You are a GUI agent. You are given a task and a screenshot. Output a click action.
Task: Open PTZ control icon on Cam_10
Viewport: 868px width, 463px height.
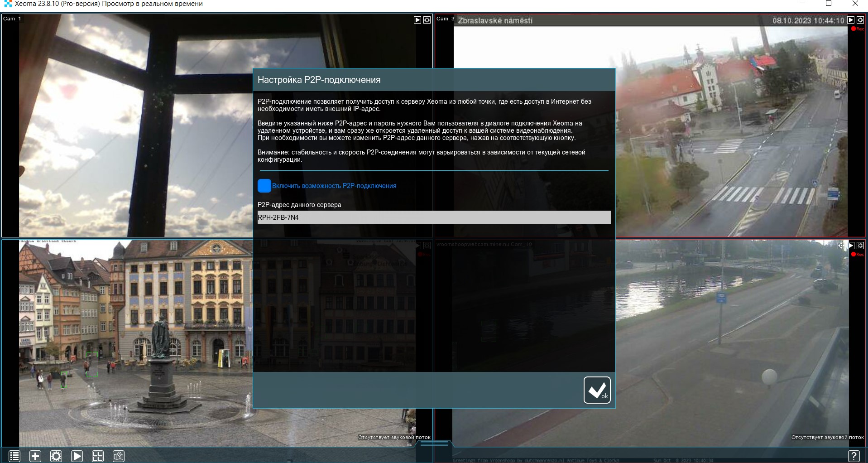pos(841,246)
